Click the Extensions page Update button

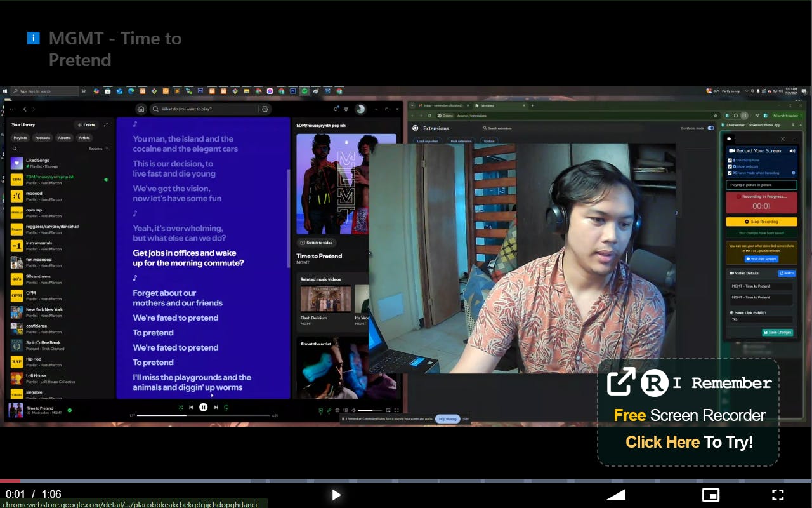(489, 141)
